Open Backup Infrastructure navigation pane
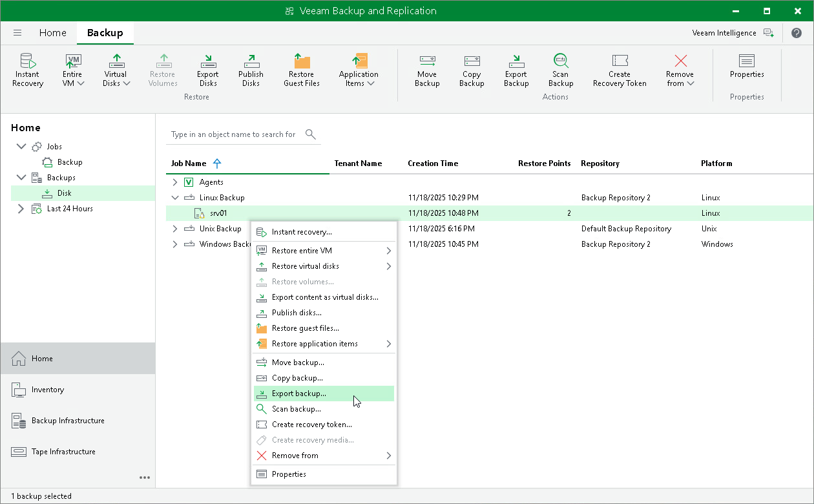Screen dimensions: 814x504 [78, 421]
